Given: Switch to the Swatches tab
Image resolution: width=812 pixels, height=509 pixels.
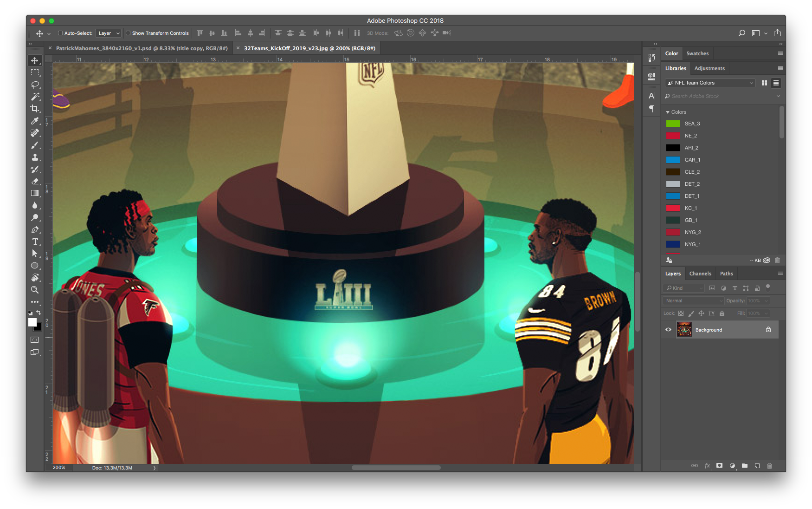Looking at the screenshot, I should (697, 53).
